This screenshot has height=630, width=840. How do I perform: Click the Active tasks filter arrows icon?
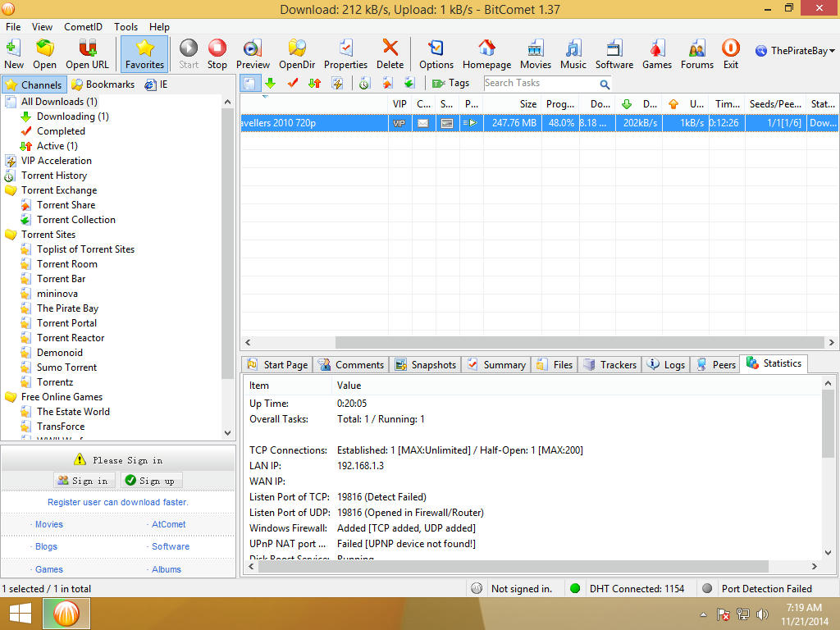[x=314, y=83]
